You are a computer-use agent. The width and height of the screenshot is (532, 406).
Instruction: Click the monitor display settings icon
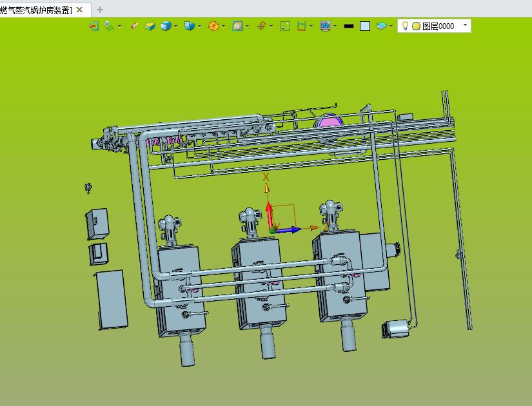325,26
